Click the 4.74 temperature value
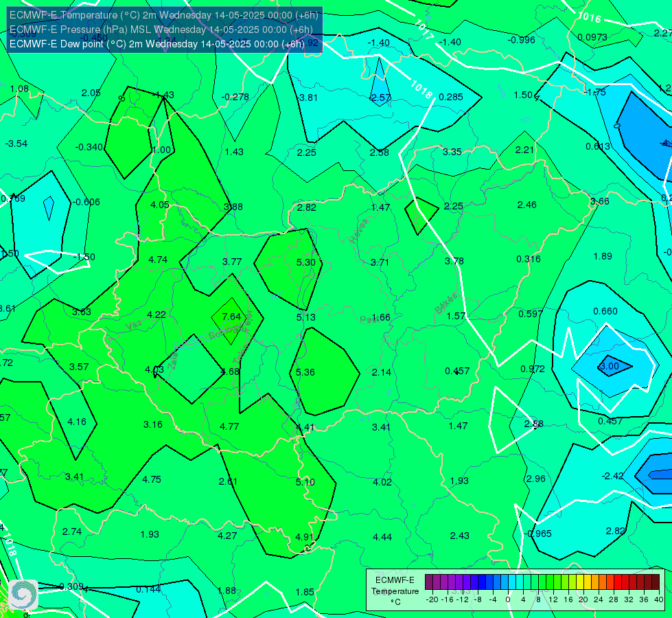This screenshot has height=618, width=672. click(x=158, y=260)
